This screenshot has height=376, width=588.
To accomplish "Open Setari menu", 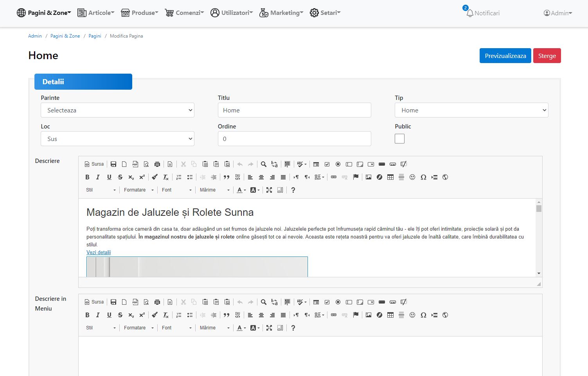I will pos(325,13).
